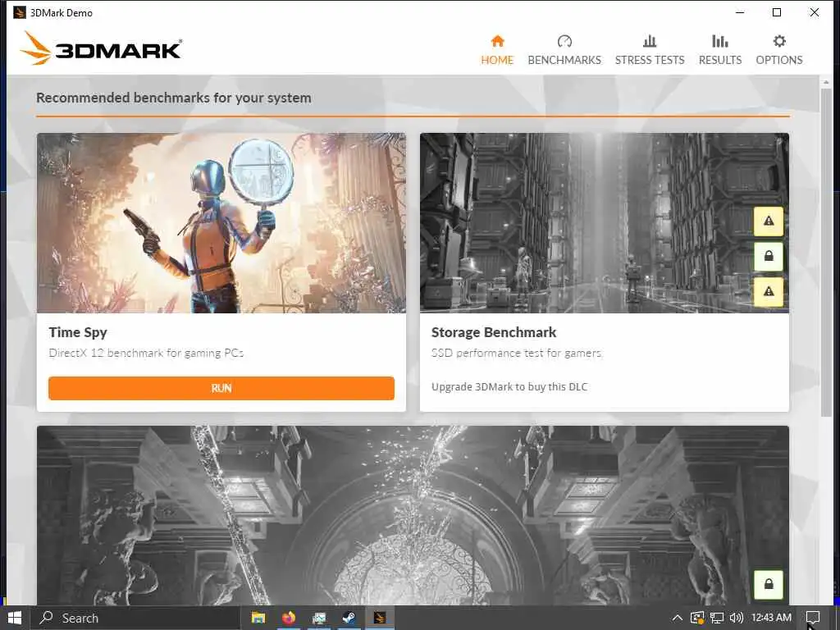
Task: Minimize the 3DMark Demo window
Action: (x=740, y=12)
